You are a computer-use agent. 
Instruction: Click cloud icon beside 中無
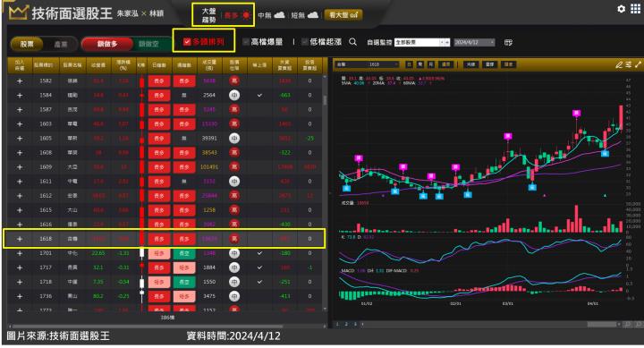[279, 15]
